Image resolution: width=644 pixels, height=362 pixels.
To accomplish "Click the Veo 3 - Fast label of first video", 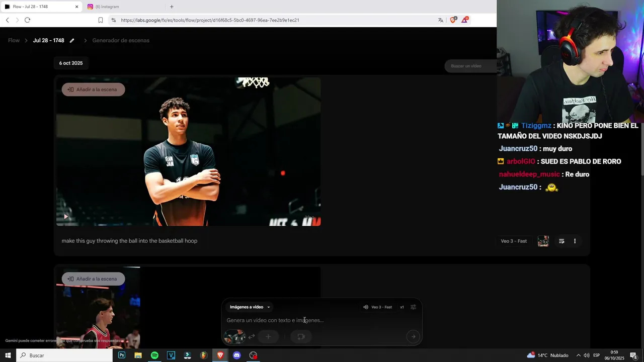I will 514,241.
